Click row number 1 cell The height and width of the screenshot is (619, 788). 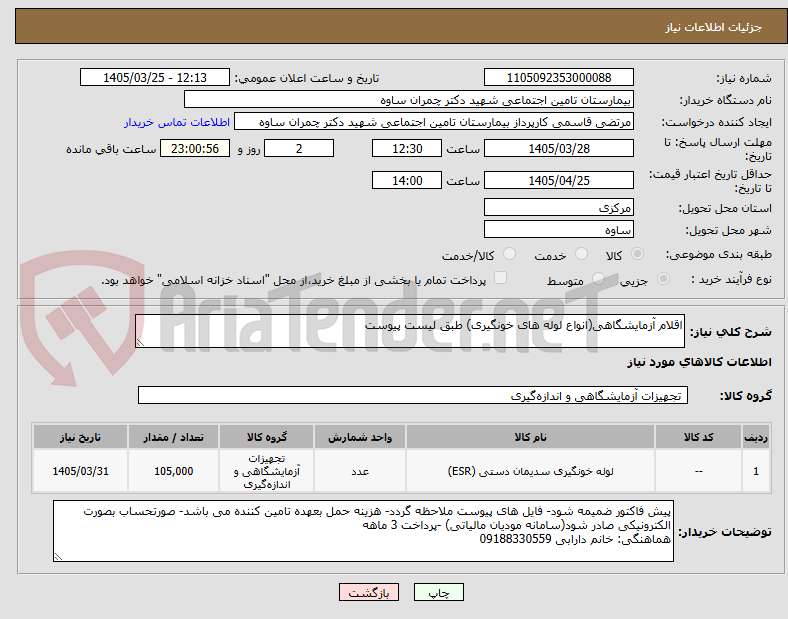pyautogui.click(x=756, y=471)
